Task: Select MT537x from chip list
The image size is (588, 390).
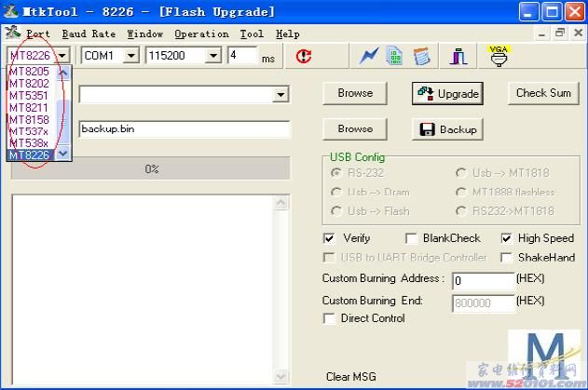Action: (x=31, y=131)
